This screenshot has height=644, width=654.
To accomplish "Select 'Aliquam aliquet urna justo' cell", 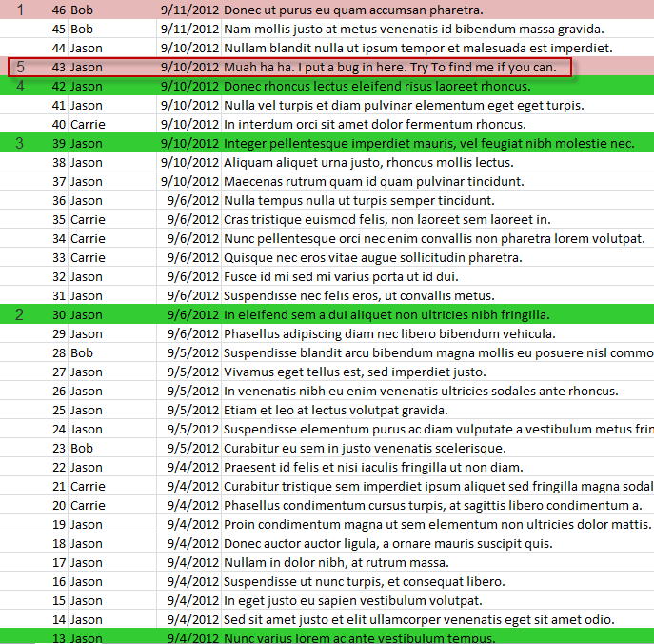I will [368, 163].
